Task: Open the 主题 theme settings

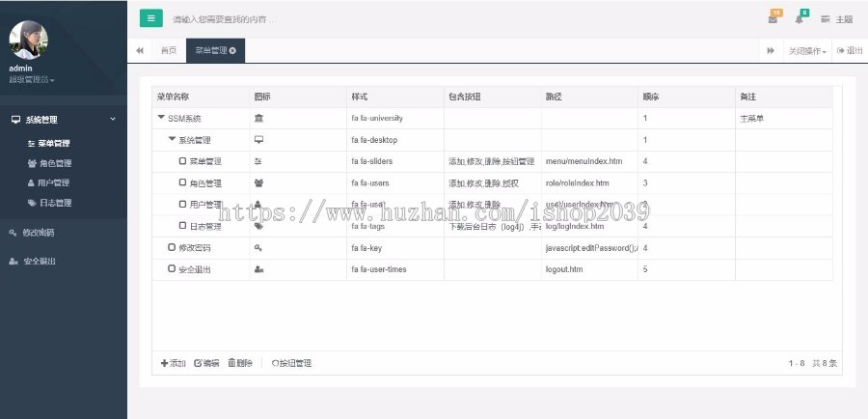Action: 836,19
